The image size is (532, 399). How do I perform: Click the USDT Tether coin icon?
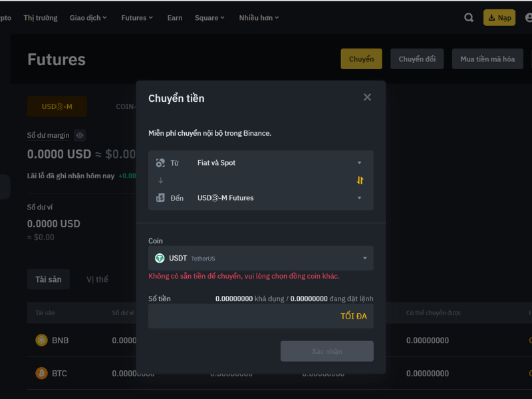[160, 258]
